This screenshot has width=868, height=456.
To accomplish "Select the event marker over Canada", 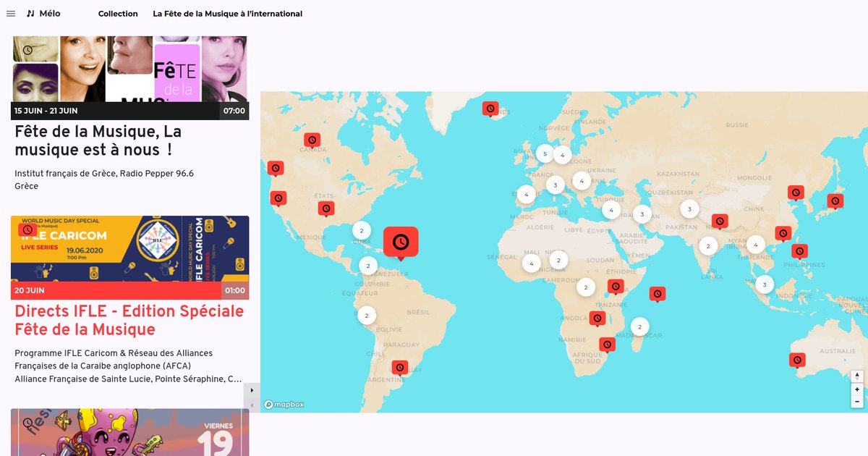I will tap(312, 140).
